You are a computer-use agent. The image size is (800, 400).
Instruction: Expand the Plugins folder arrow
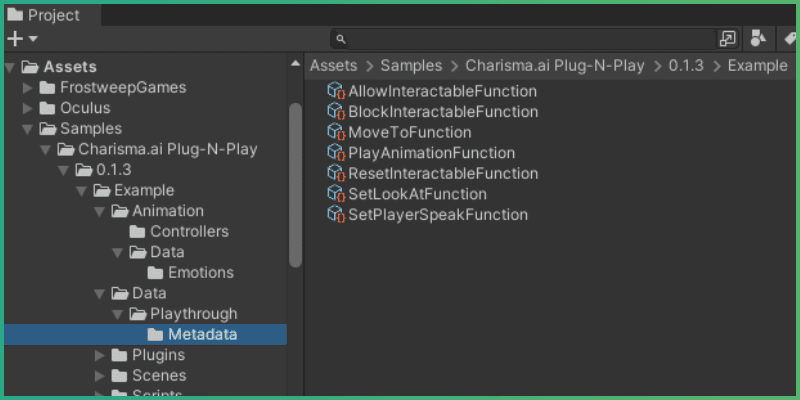click(99, 355)
